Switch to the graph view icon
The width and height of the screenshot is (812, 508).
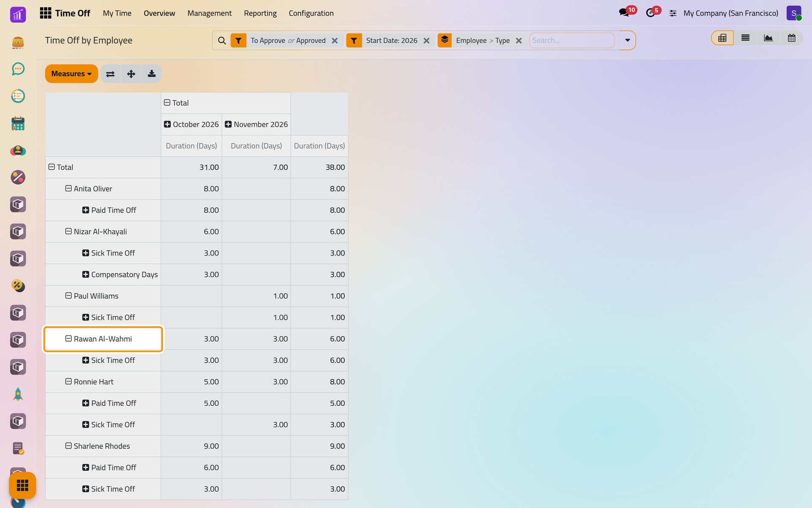768,38
